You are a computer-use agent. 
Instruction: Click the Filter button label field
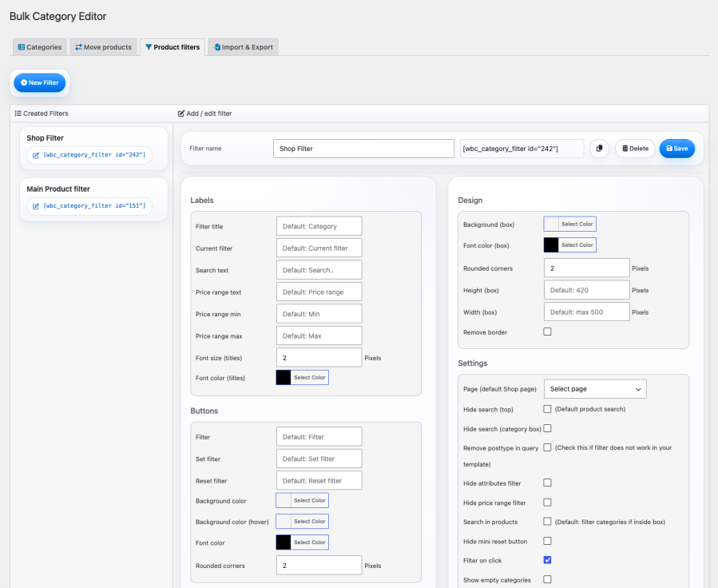(x=319, y=437)
